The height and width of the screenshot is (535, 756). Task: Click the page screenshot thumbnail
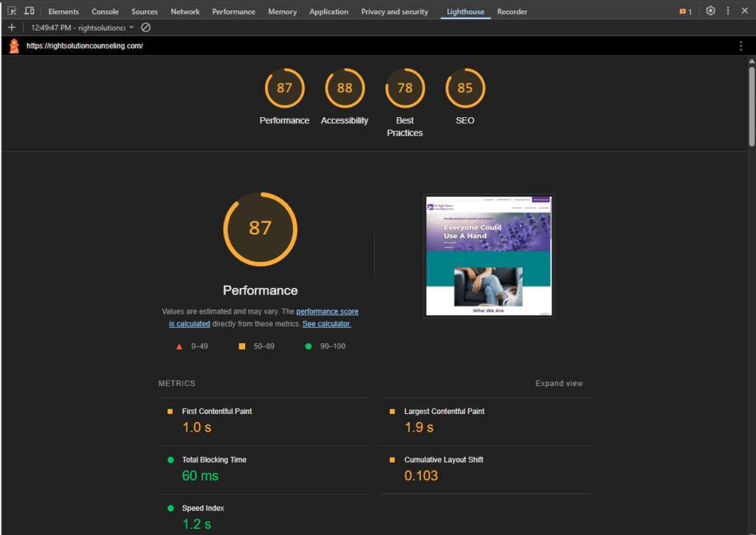pyautogui.click(x=489, y=256)
